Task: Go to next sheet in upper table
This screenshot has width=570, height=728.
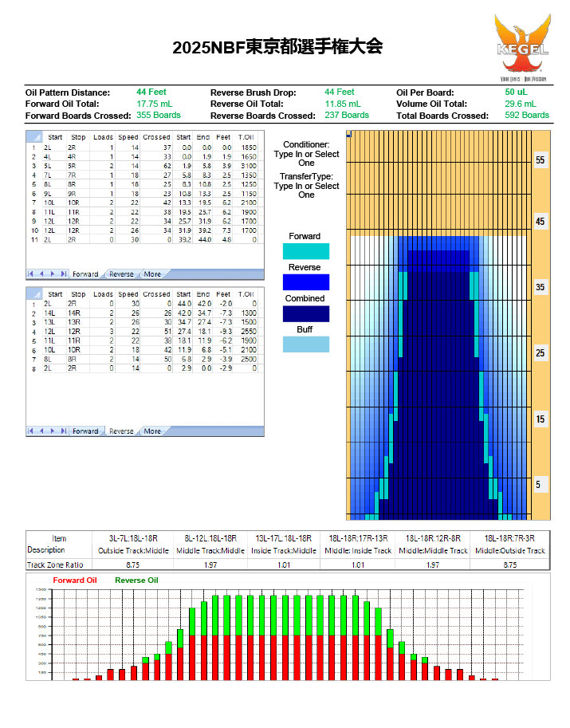Action: point(51,273)
